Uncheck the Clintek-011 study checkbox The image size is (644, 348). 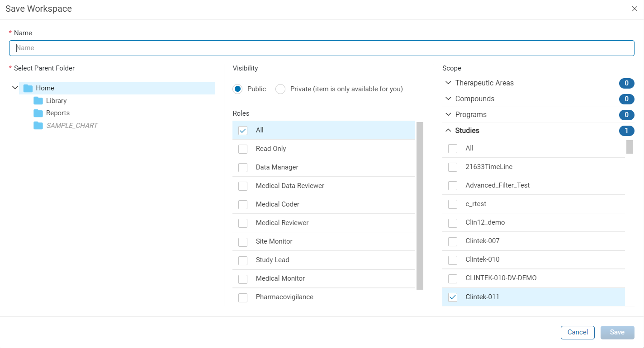click(x=453, y=297)
